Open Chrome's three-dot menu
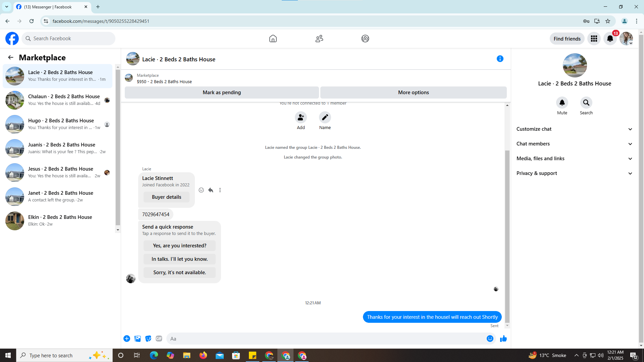The image size is (644, 362). point(637,21)
